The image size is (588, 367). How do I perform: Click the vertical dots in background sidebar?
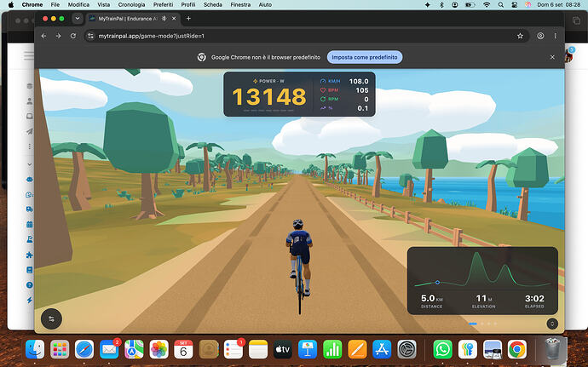tap(30, 146)
